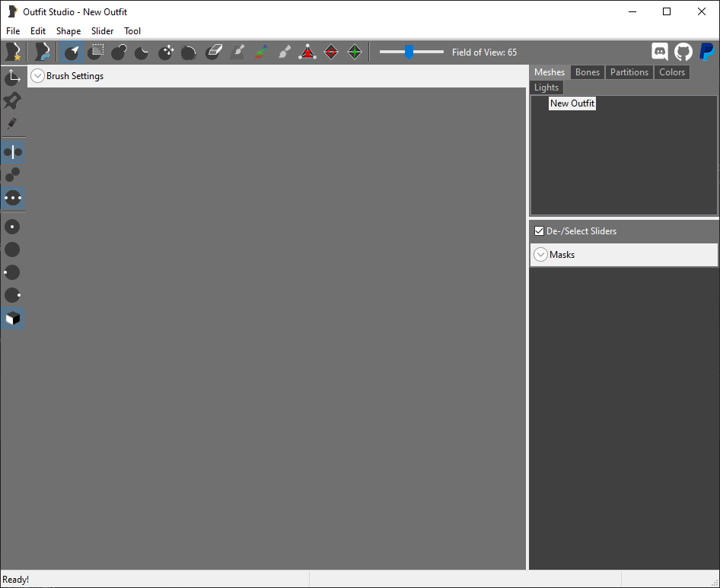720x588 pixels.
Task: Select the Inflate brush tool
Action: (x=119, y=52)
